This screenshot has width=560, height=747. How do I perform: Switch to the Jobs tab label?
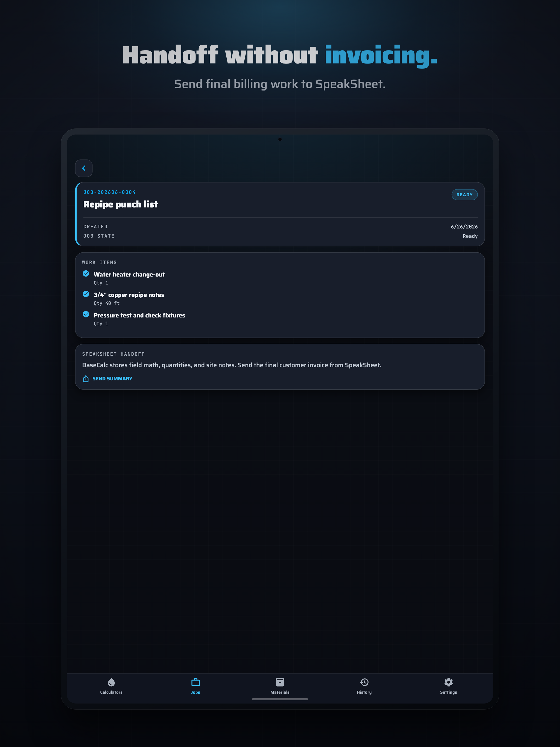(x=196, y=692)
